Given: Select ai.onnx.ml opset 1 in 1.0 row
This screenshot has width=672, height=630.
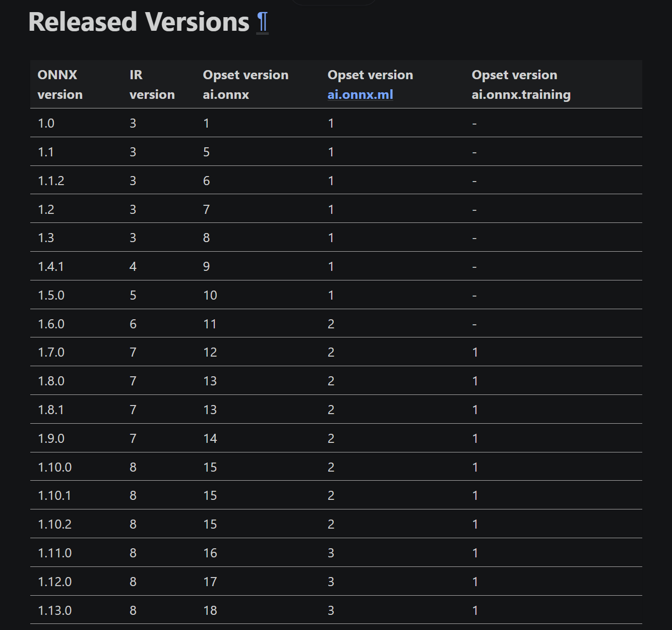Looking at the screenshot, I should click(x=331, y=123).
